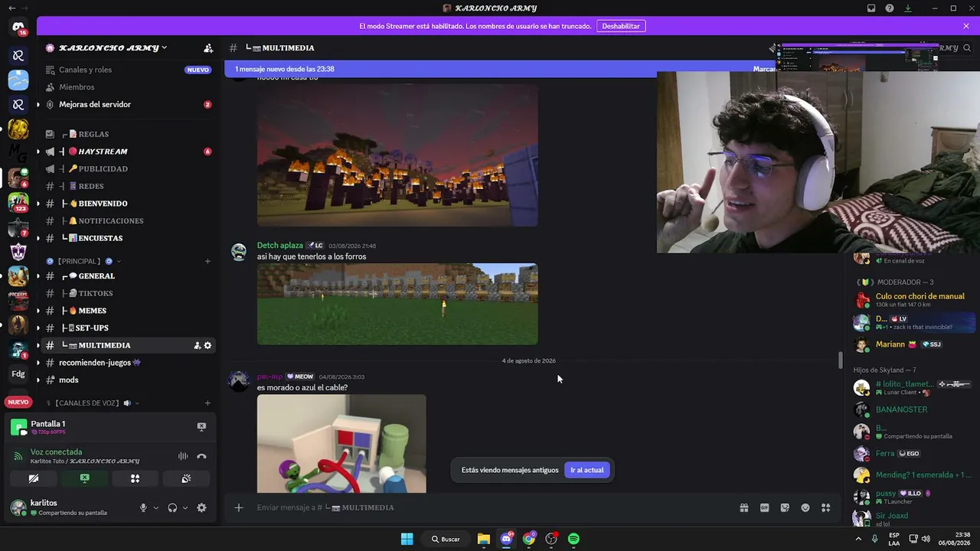Open Spotify from the taskbar

pos(573,539)
